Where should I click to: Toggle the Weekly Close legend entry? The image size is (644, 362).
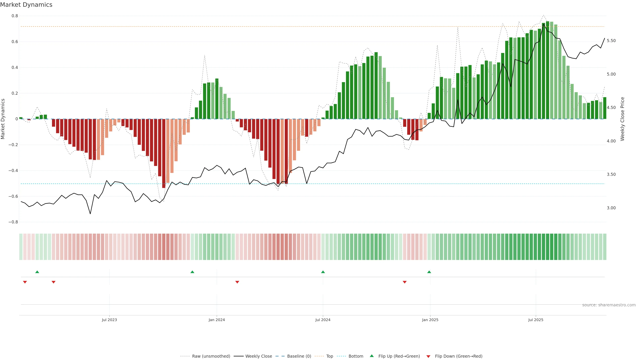pyautogui.click(x=258, y=356)
